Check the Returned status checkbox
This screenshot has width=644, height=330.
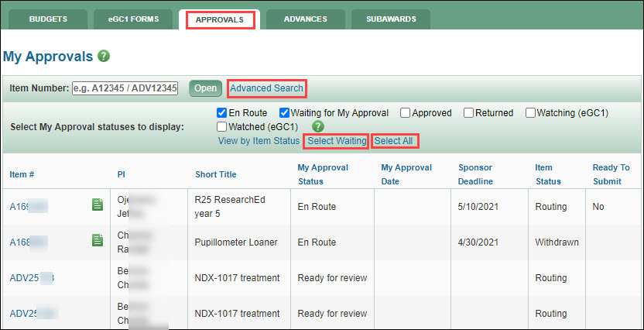pos(468,112)
